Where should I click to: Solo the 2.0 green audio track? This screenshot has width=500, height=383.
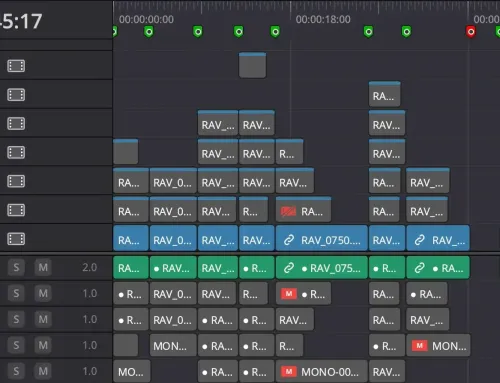click(x=16, y=267)
